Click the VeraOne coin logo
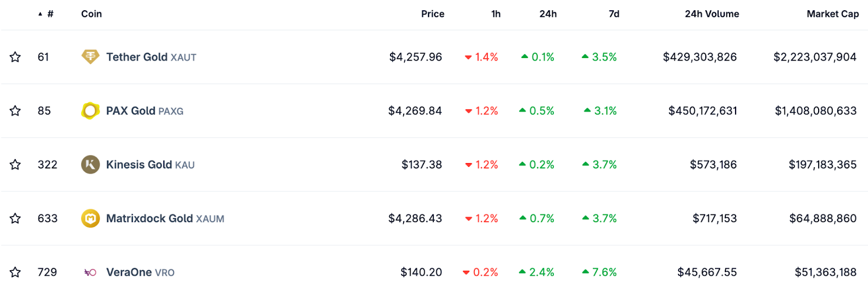This screenshot has width=868, height=293. coord(90,272)
